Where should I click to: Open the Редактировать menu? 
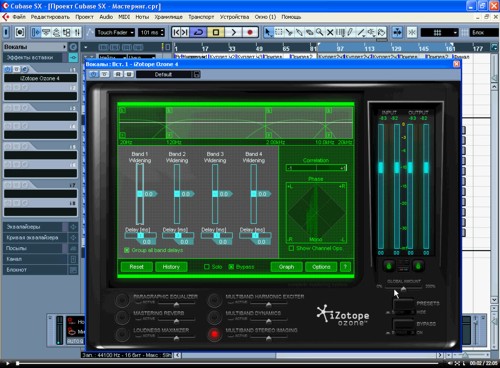coord(50,17)
